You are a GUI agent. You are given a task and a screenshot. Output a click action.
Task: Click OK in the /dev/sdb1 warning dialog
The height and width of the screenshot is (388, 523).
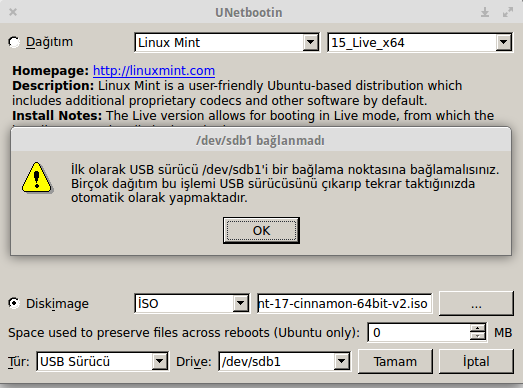click(261, 230)
